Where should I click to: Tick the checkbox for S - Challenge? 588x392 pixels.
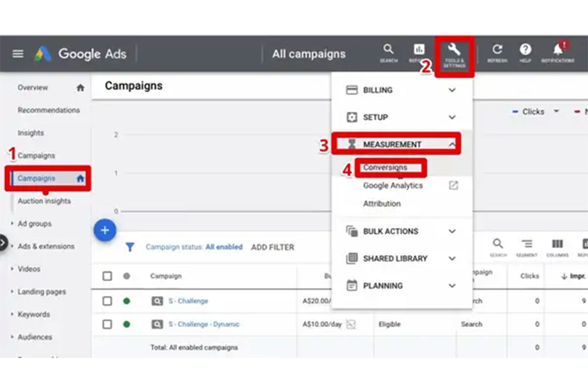click(107, 301)
